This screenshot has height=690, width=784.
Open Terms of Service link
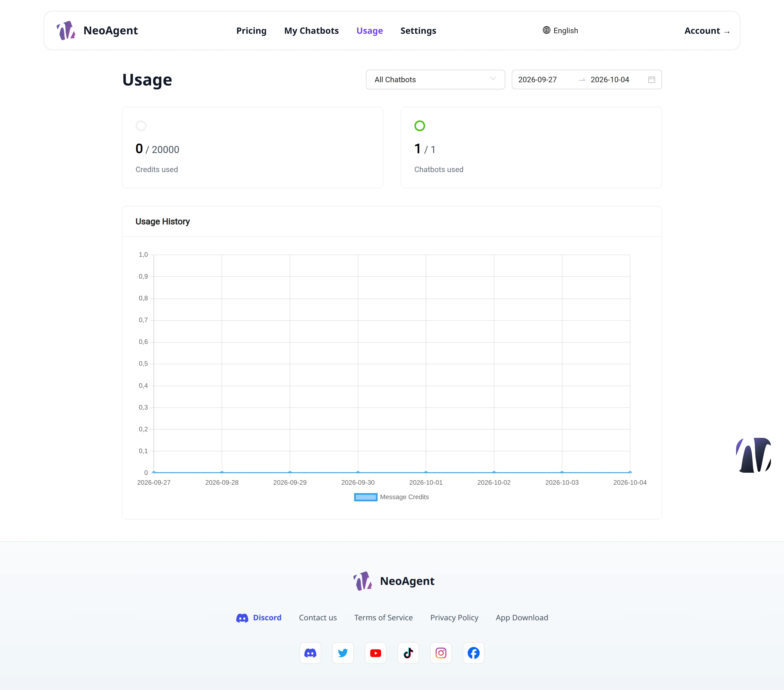pyautogui.click(x=383, y=618)
